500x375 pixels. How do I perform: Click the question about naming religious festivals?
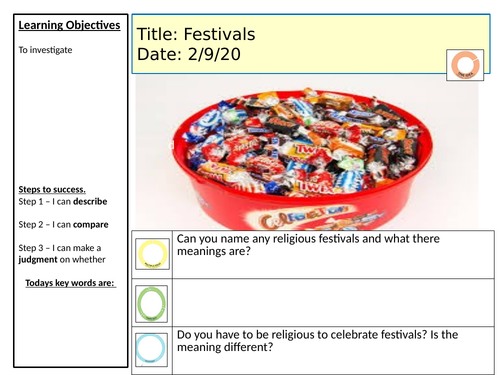coord(308,245)
